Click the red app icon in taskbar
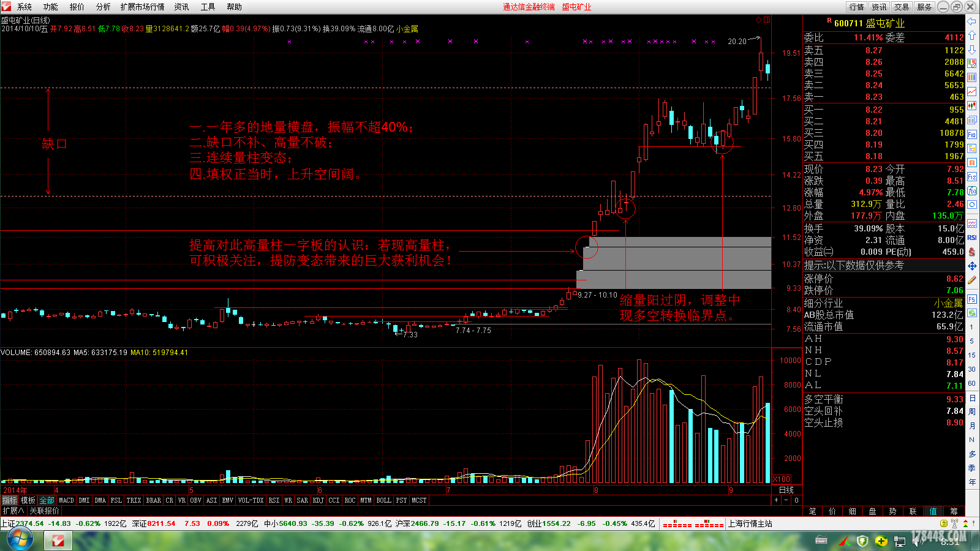This screenshot has height=551, width=980. (58, 541)
